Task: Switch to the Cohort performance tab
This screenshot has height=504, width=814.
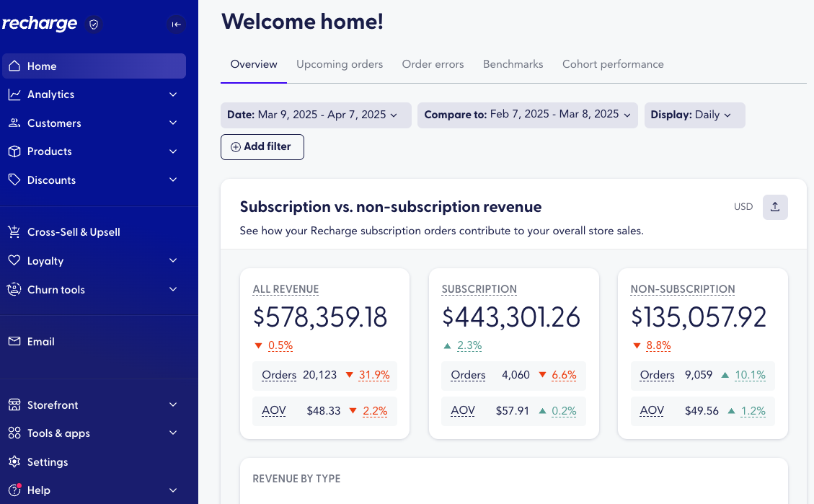Action: click(x=613, y=64)
